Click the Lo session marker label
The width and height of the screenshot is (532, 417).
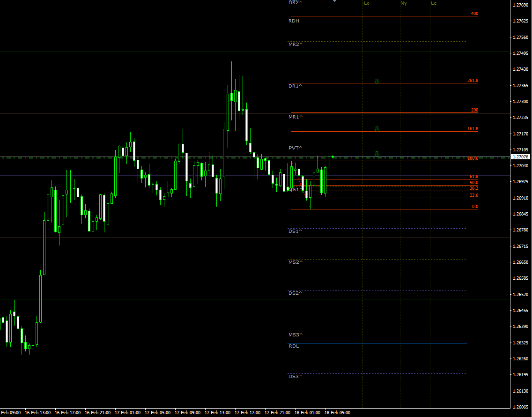[x=367, y=3]
